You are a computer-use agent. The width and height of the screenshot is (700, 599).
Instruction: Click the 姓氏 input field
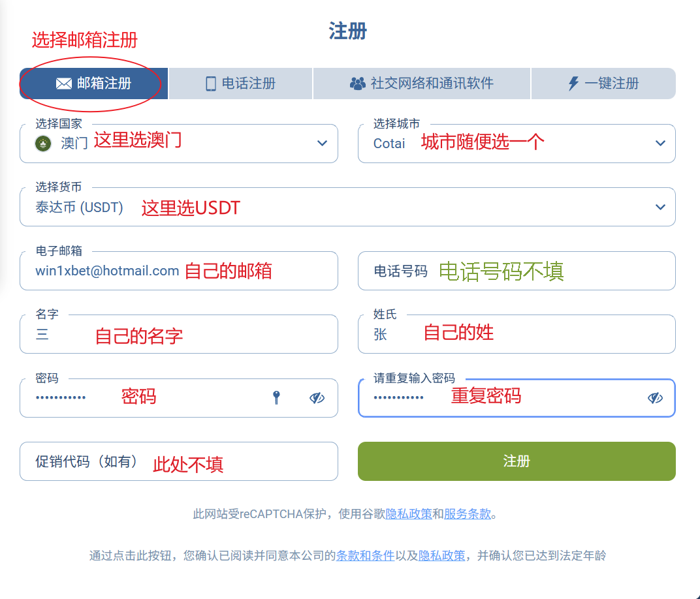click(516, 334)
